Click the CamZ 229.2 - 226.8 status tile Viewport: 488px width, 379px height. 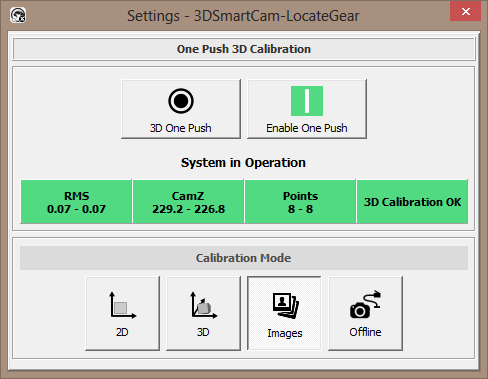[x=188, y=202]
